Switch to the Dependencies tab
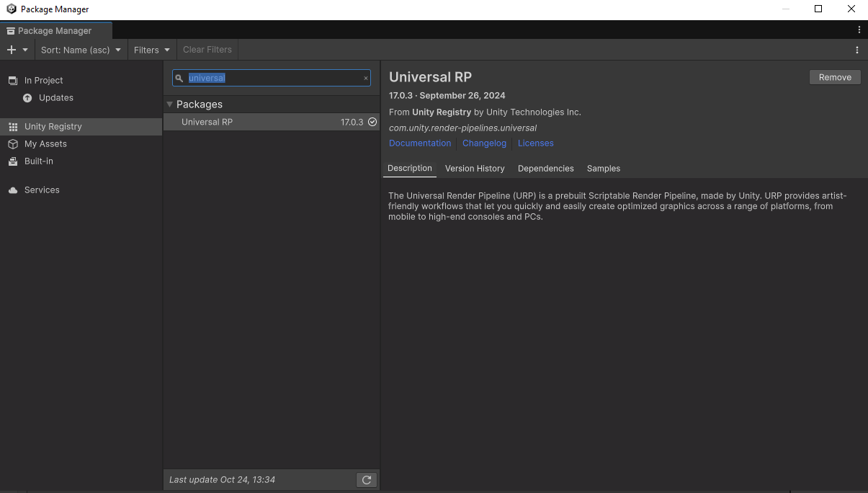Screen dimensions: 868x493 point(545,169)
